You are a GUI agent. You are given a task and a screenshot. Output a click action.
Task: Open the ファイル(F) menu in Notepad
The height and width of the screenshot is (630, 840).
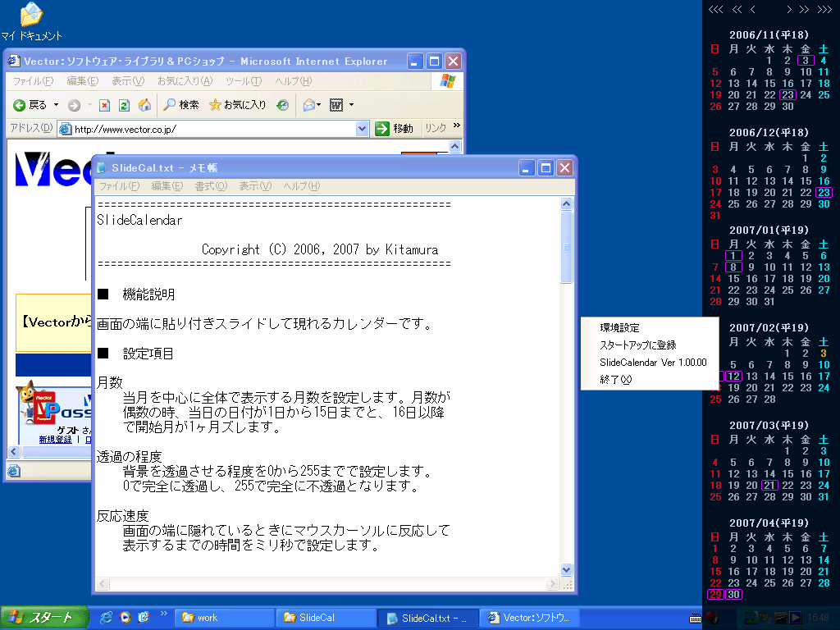119,186
